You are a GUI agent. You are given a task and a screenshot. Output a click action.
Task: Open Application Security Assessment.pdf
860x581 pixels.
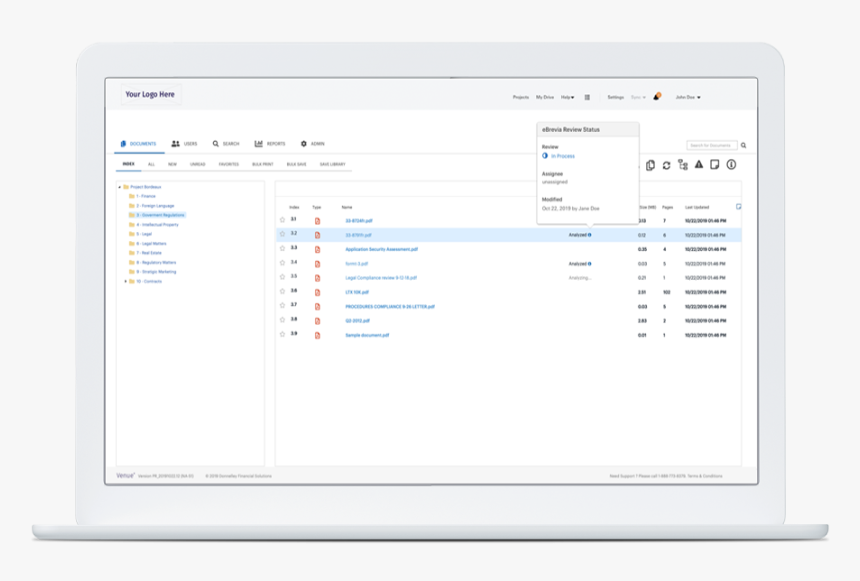(381, 249)
